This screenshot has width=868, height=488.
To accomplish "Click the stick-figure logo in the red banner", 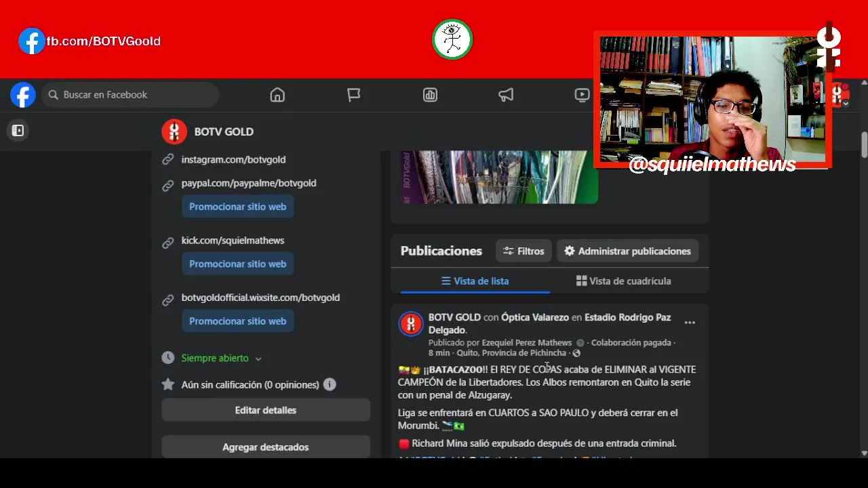I will pyautogui.click(x=452, y=39).
